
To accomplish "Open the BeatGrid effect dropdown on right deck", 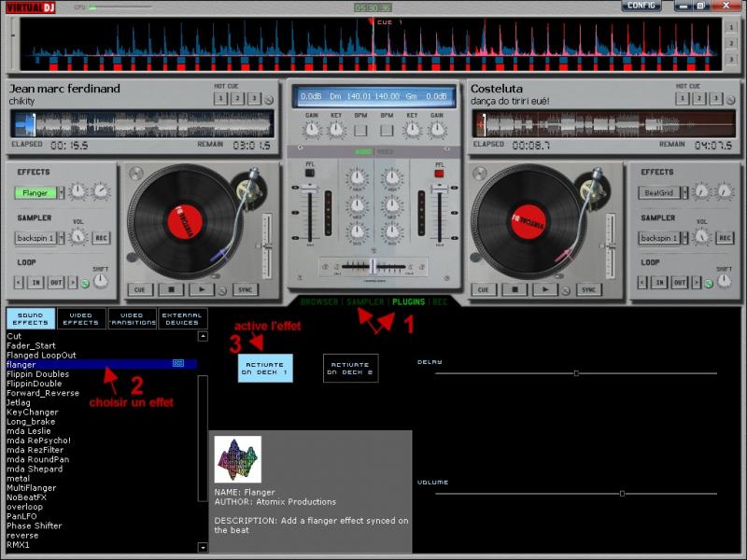I will click(685, 193).
